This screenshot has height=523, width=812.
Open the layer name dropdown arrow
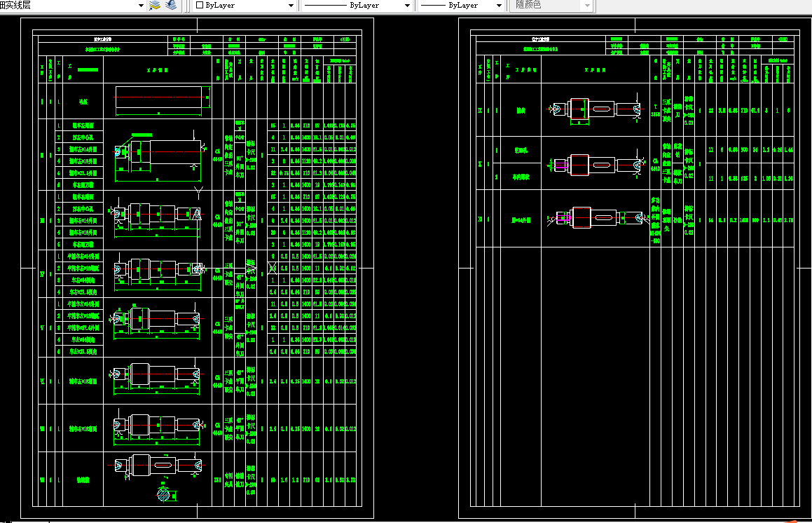141,6
